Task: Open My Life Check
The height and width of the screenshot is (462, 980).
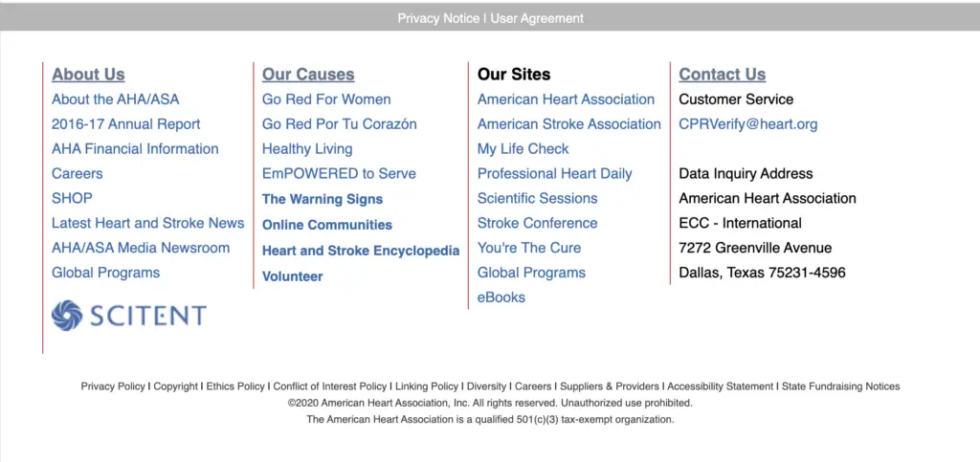Action: [523, 149]
